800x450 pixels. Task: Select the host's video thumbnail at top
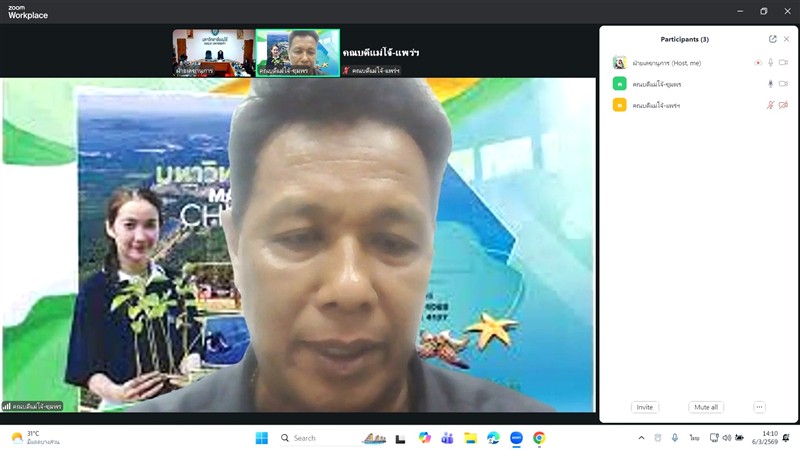pyautogui.click(x=213, y=52)
